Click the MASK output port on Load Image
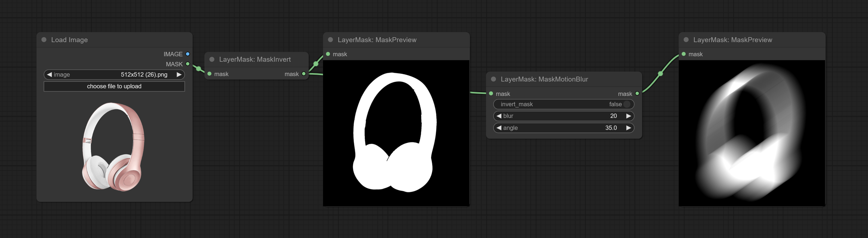868x238 pixels. coord(188,64)
